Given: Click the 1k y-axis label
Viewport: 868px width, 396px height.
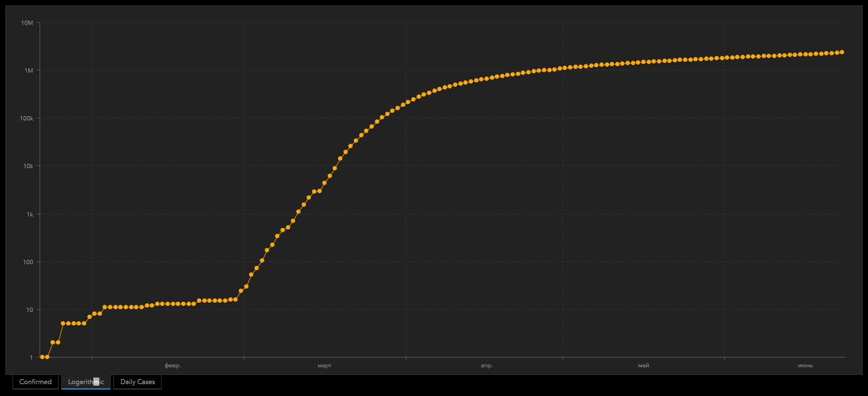Looking at the screenshot, I should (30, 214).
